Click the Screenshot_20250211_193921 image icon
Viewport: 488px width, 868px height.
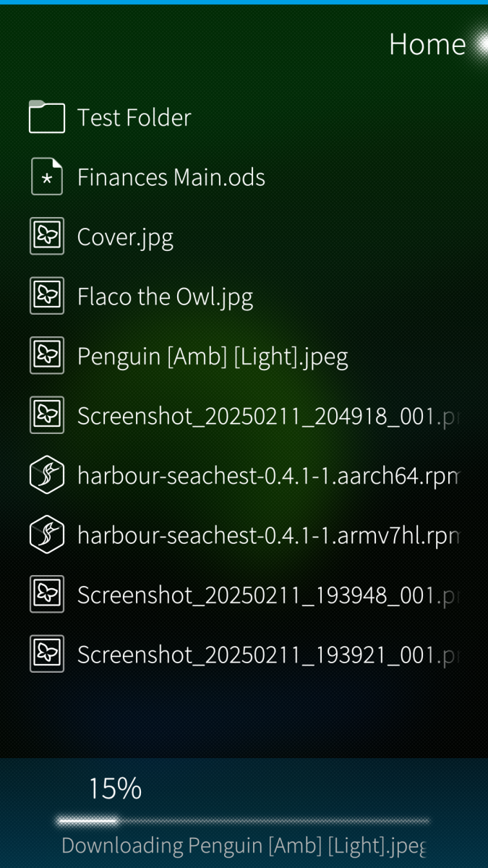[47, 654]
